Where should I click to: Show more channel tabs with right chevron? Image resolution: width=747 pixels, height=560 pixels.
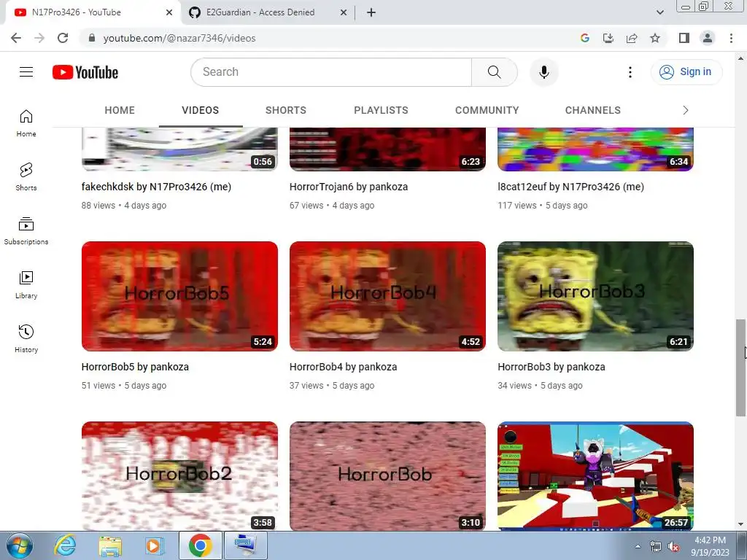pos(686,111)
